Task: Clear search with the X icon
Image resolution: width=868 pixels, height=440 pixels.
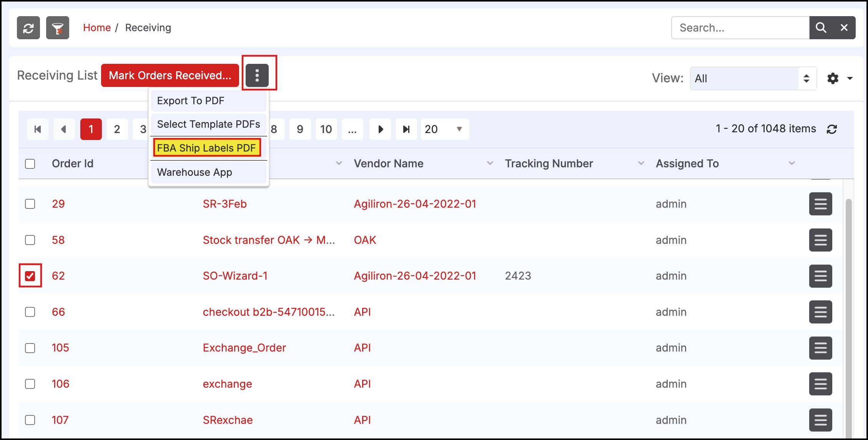Action: pos(844,28)
